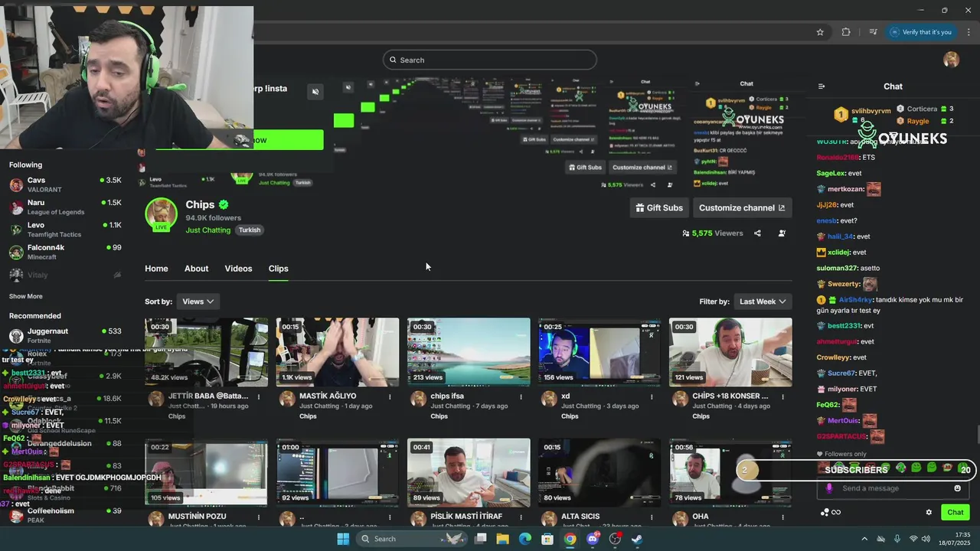
Task: Open File Explorer from the taskbar
Action: 502,539
